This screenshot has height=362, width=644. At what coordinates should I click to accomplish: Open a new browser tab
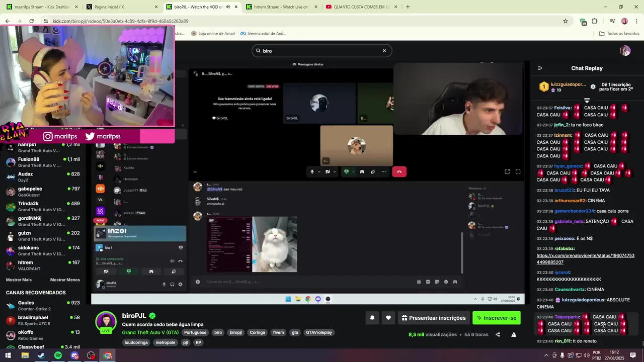(x=408, y=7)
